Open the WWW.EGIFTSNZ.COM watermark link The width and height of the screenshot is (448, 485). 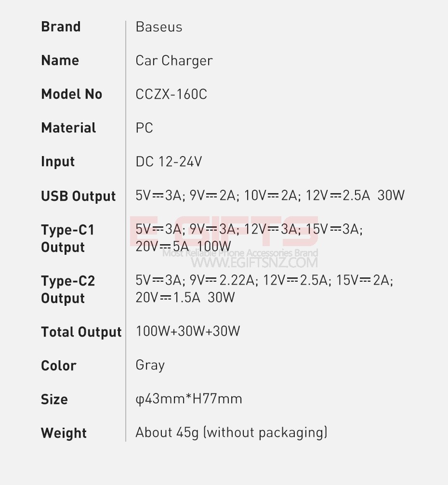[254, 263]
